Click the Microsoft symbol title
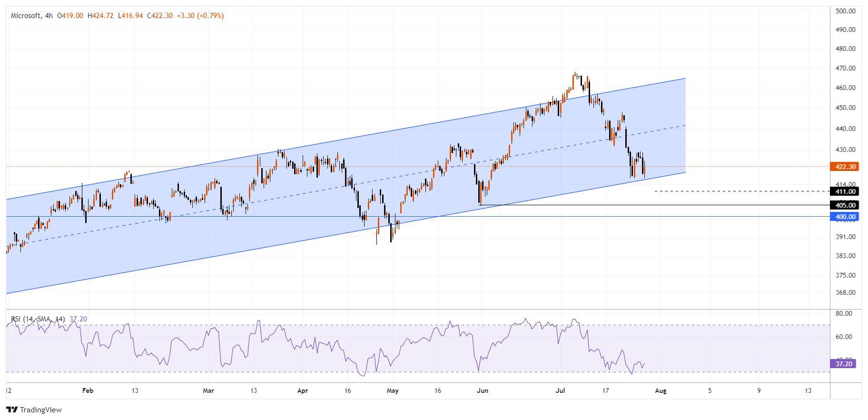The width and height of the screenshot is (868, 420). coord(26,16)
